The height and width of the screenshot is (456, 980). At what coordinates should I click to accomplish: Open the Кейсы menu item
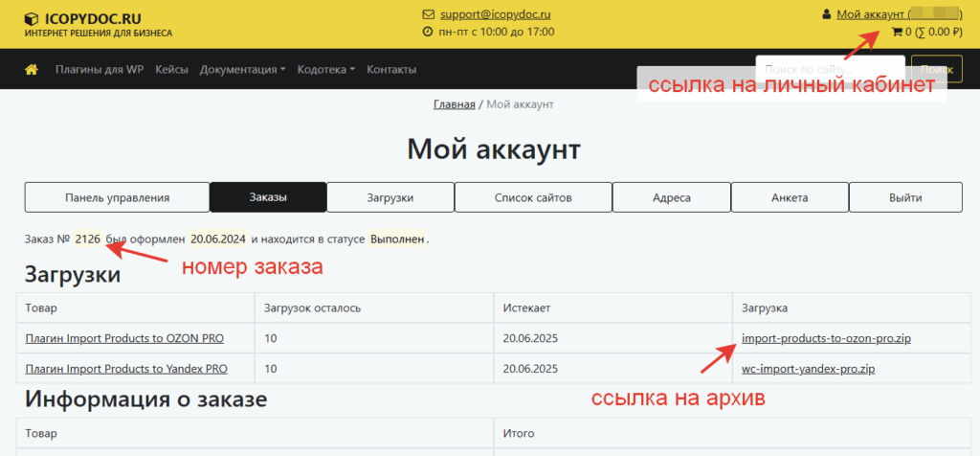coord(171,70)
